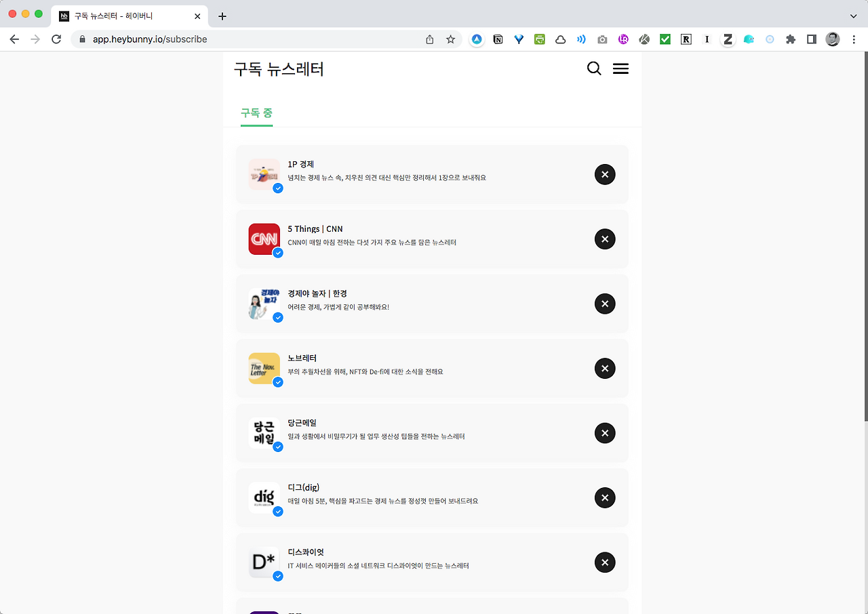
Task: Open the blue triangle extension icon
Action: 477,39
